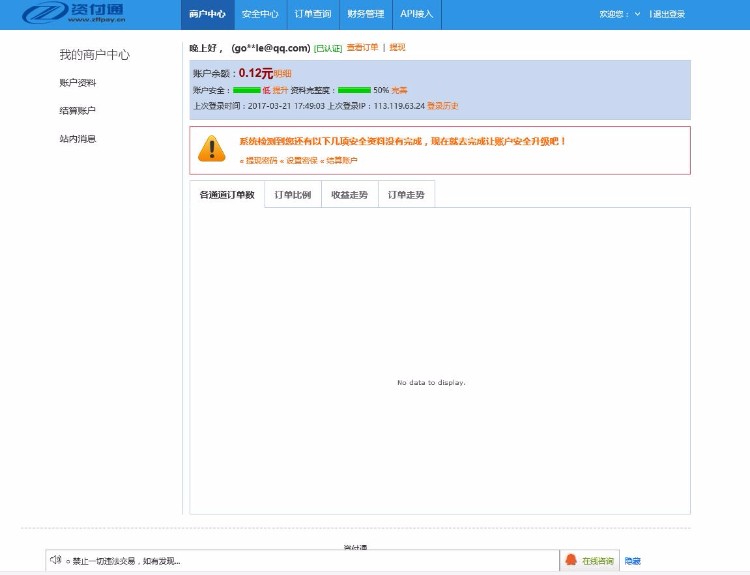Click the 退出登录 link
The height and width of the screenshot is (575, 750).
point(669,14)
